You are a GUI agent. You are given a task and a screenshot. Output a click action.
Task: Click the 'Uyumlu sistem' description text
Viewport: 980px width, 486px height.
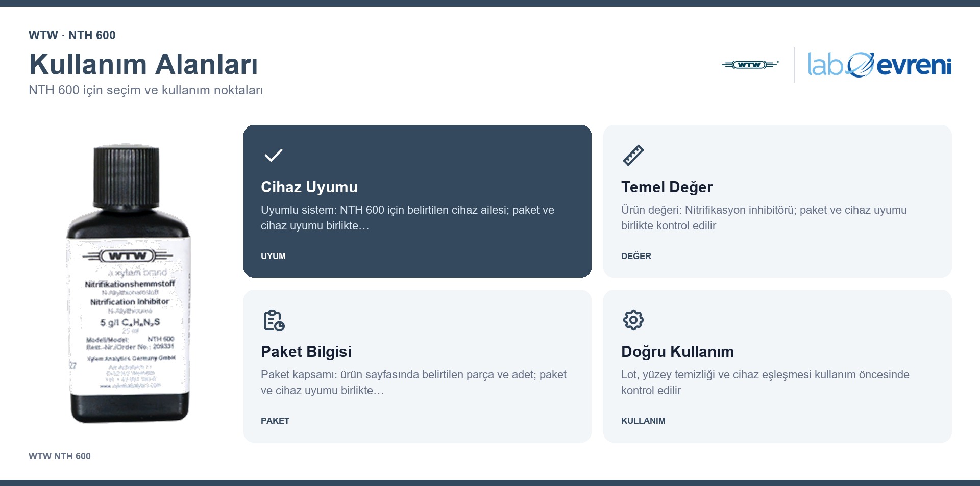407,218
